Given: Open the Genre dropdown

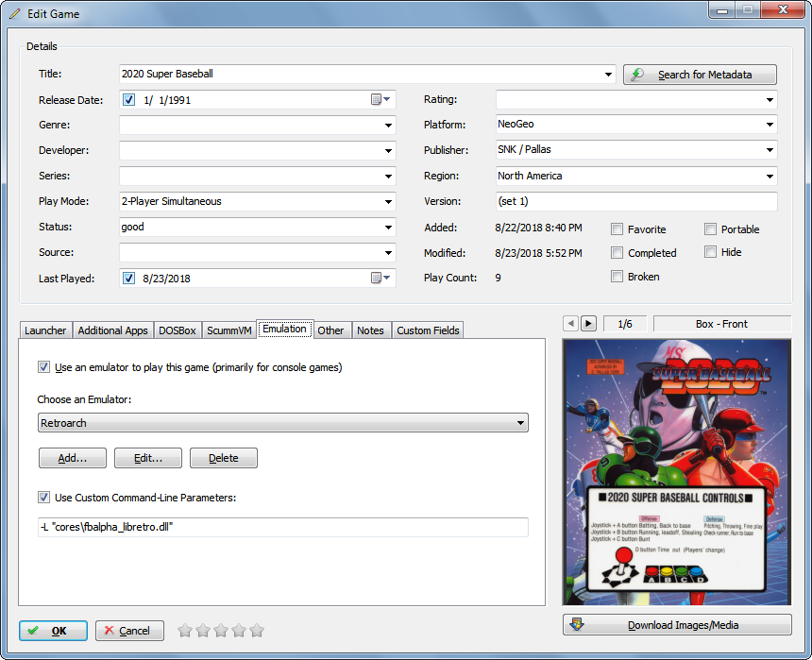Looking at the screenshot, I should (388, 125).
